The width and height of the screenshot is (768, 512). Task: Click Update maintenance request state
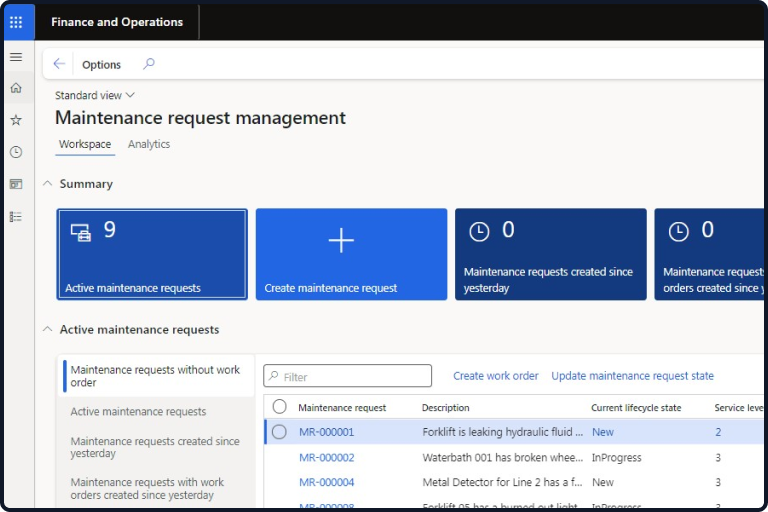(632, 376)
